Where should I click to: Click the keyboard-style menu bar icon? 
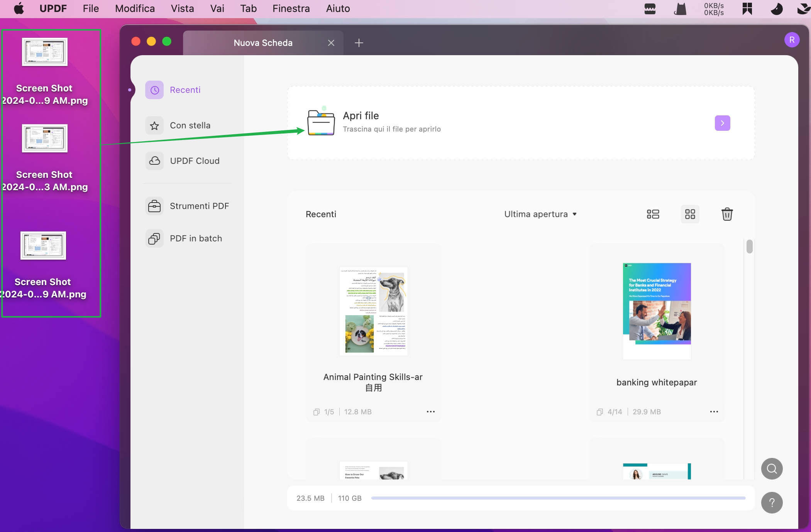pyautogui.click(x=650, y=9)
